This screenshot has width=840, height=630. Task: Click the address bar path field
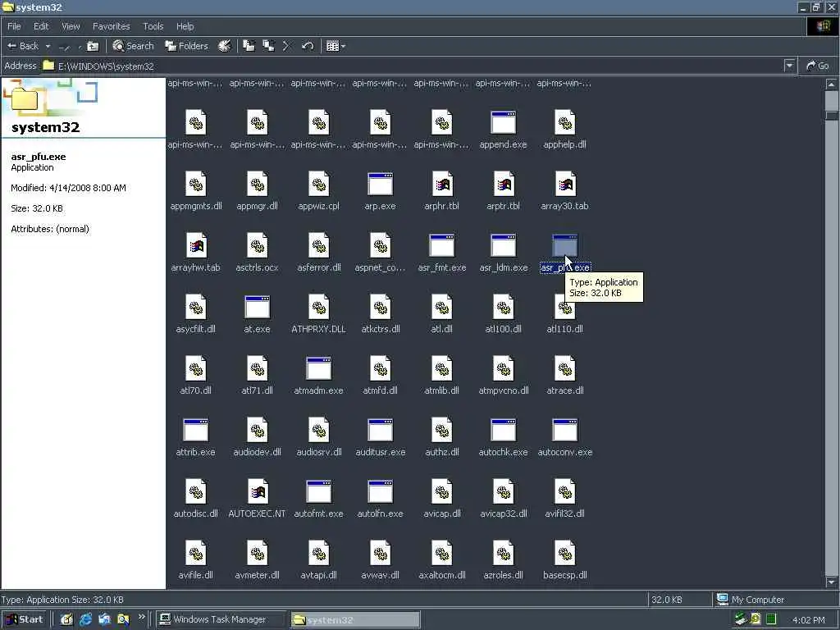[413, 66]
